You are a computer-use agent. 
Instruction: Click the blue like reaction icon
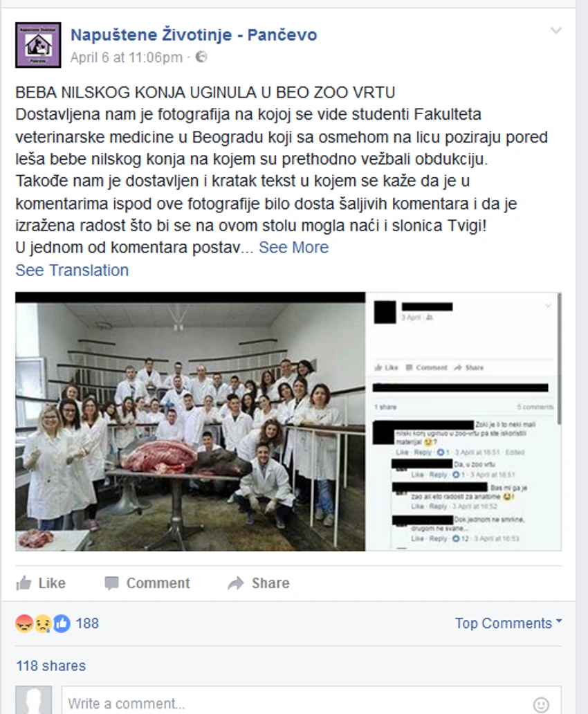62,623
